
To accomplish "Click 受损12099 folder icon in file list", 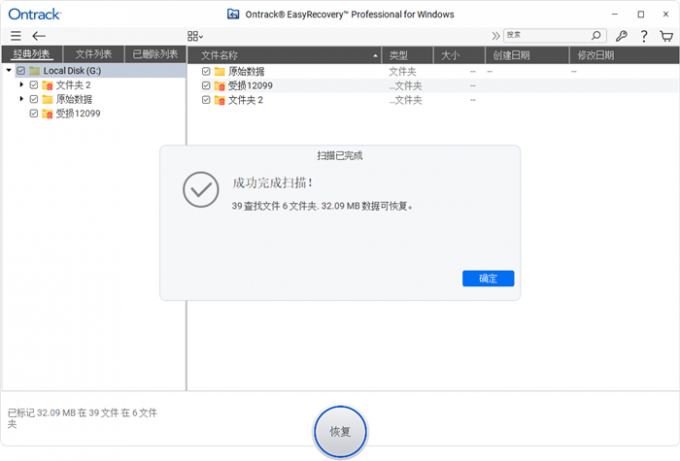I will tap(220, 85).
